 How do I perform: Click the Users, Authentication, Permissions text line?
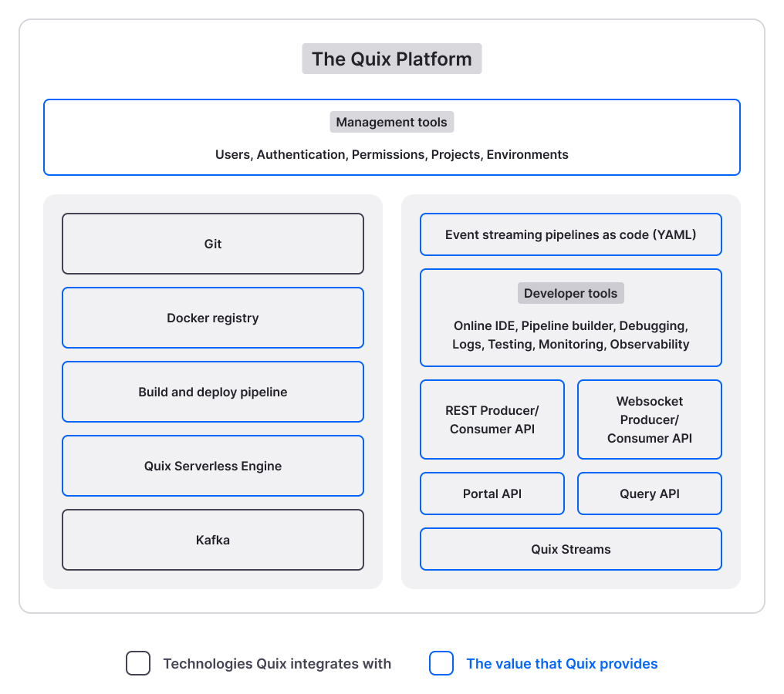point(392,154)
